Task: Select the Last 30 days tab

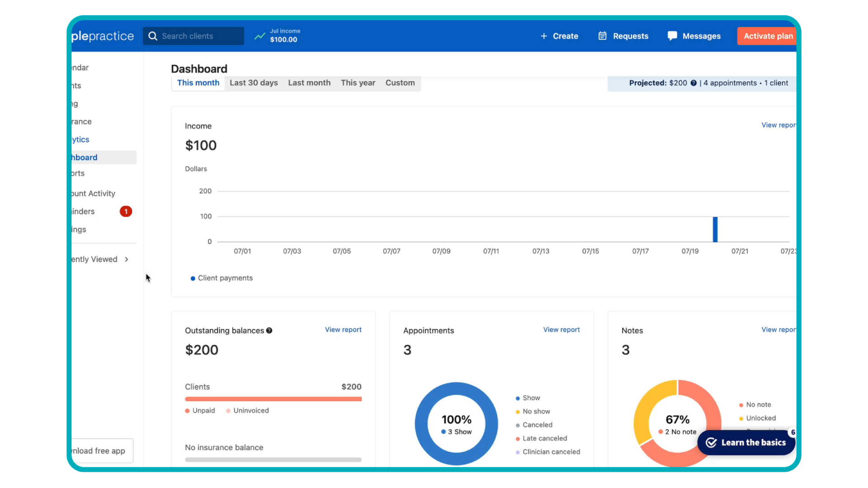Action: tap(254, 83)
